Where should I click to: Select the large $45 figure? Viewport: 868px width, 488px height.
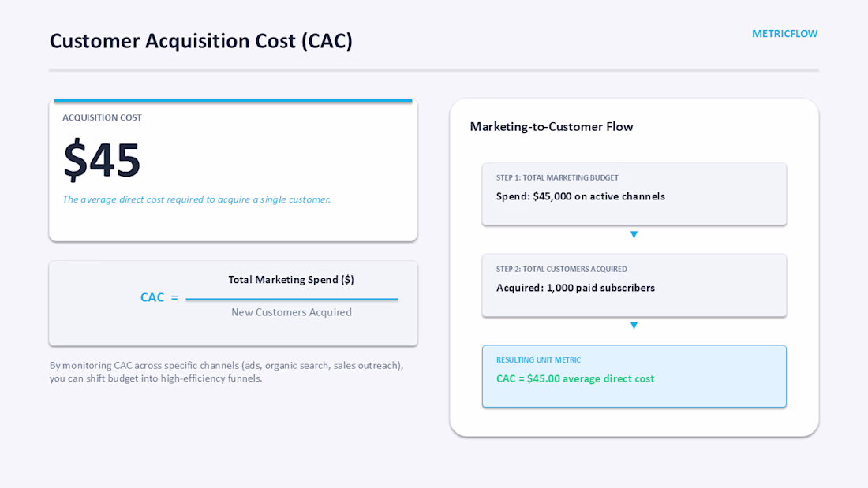(x=102, y=160)
